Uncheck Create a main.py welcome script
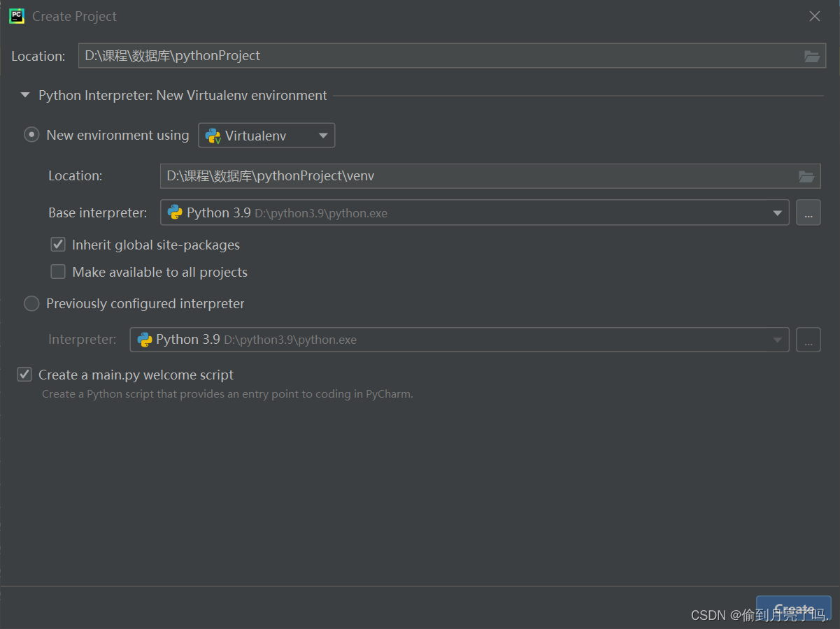This screenshot has height=629, width=840. (x=24, y=375)
